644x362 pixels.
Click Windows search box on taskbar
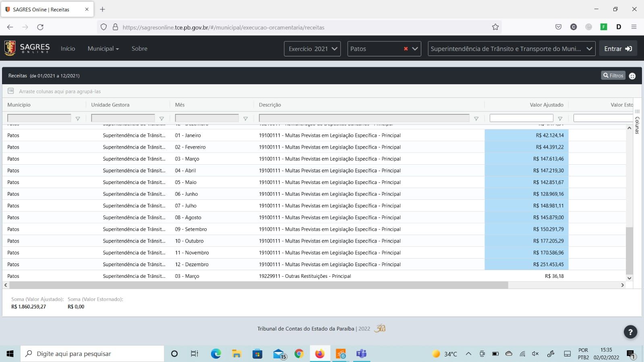[x=92, y=354]
